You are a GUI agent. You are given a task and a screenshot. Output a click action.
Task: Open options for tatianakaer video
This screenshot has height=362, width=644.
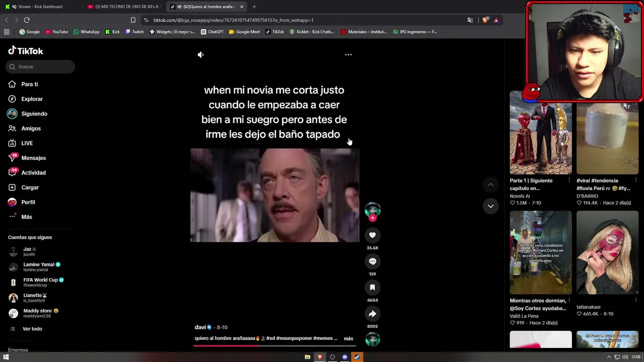click(x=636, y=300)
